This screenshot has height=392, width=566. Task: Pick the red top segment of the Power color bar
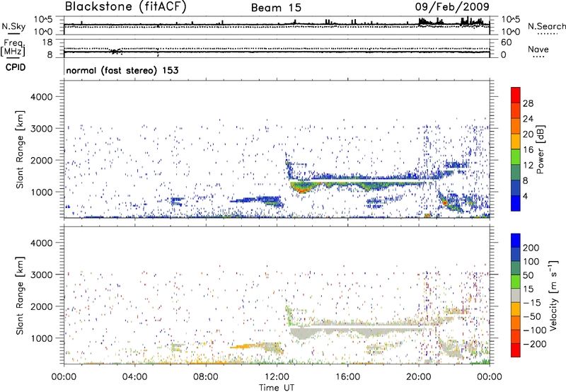[x=516, y=95]
